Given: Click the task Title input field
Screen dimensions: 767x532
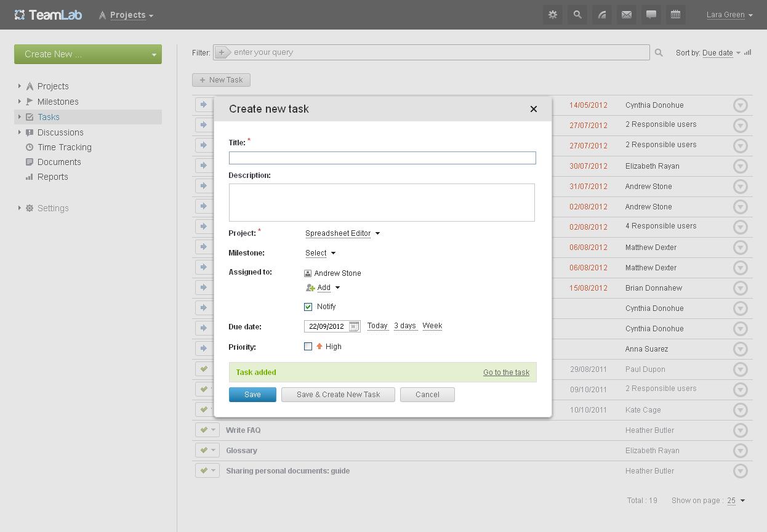Looking at the screenshot, I should coord(382,158).
